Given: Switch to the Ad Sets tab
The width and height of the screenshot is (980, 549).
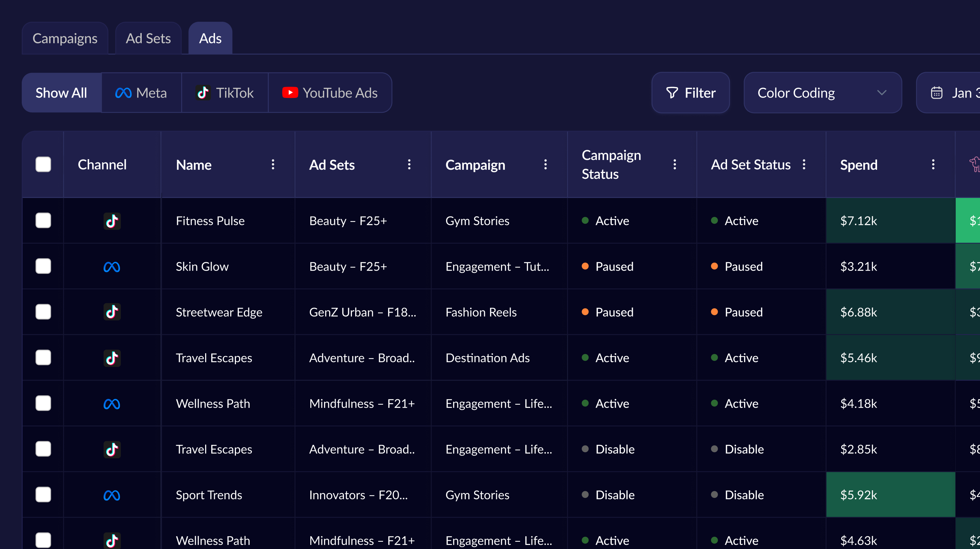Looking at the screenshot, I should tap(148, 38).
